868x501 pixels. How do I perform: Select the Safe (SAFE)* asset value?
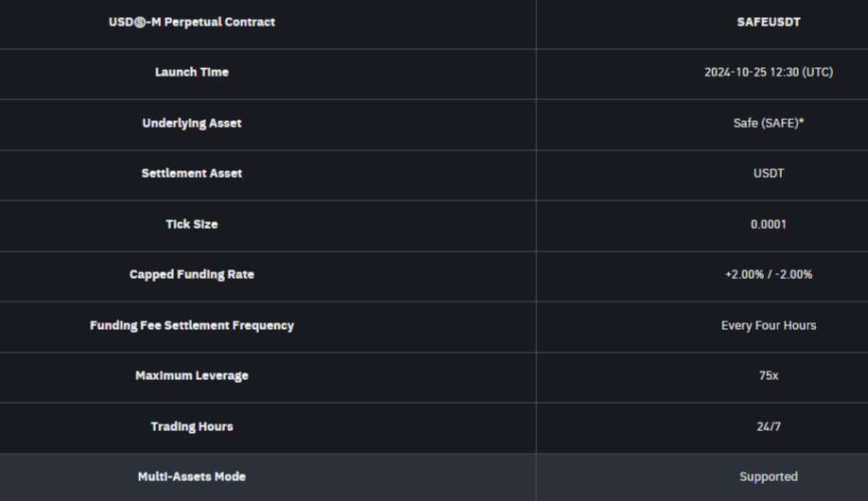[769, 123]
